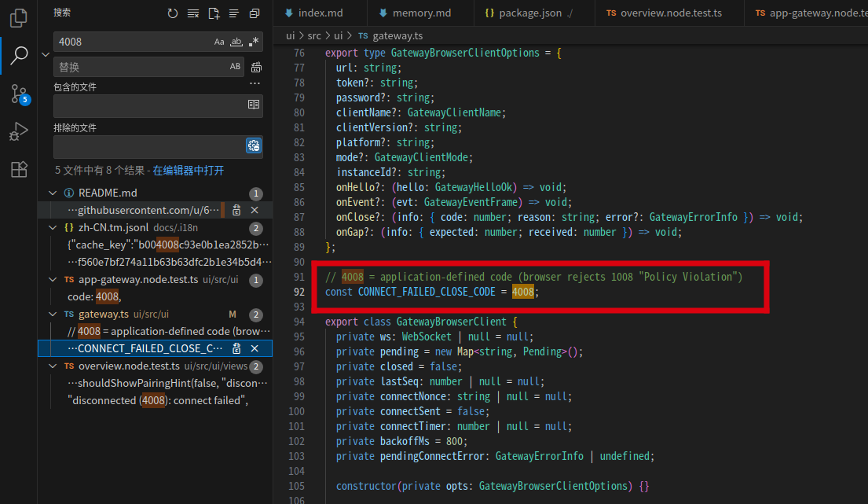Viewport: 868px width, 504px height.
Task: Open the Run and Debug view
Action: [19, 132]
